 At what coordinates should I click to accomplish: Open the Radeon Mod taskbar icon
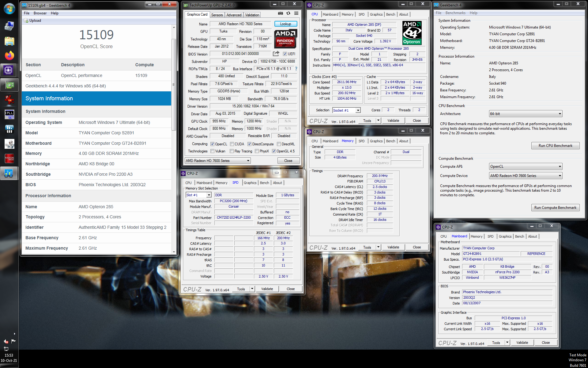coord(9,159)
